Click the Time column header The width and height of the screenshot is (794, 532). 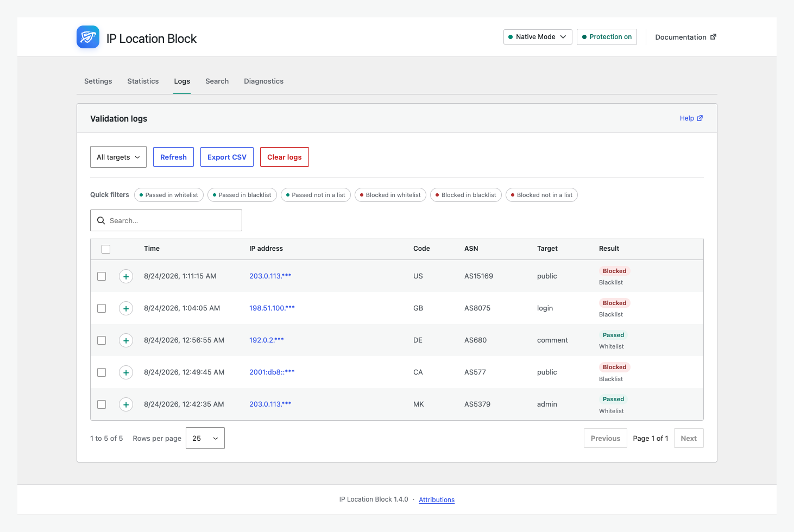click(152, 249)
